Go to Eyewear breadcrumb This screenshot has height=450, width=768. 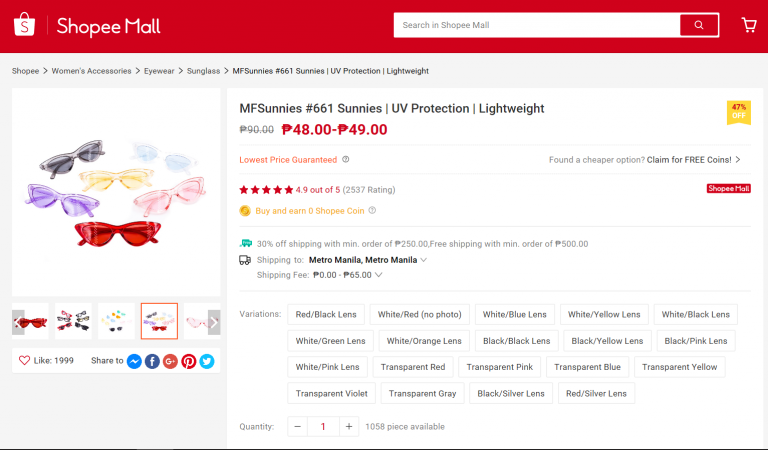(159, 71)
